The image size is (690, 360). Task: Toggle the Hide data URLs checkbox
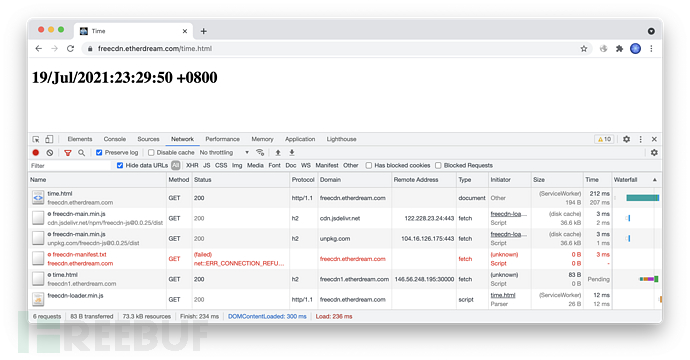[120, 165]
